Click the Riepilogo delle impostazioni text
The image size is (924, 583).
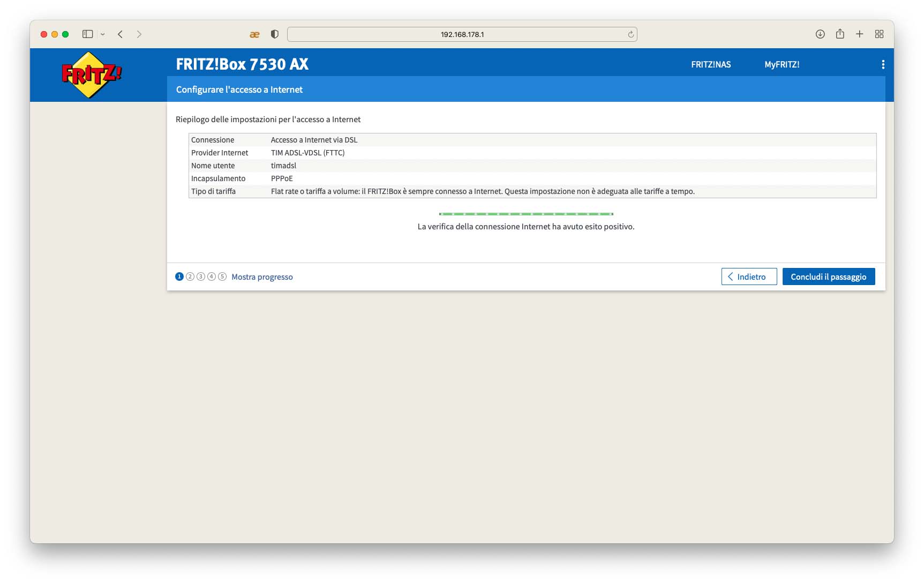pyautogui.click(x=268, y=119)
